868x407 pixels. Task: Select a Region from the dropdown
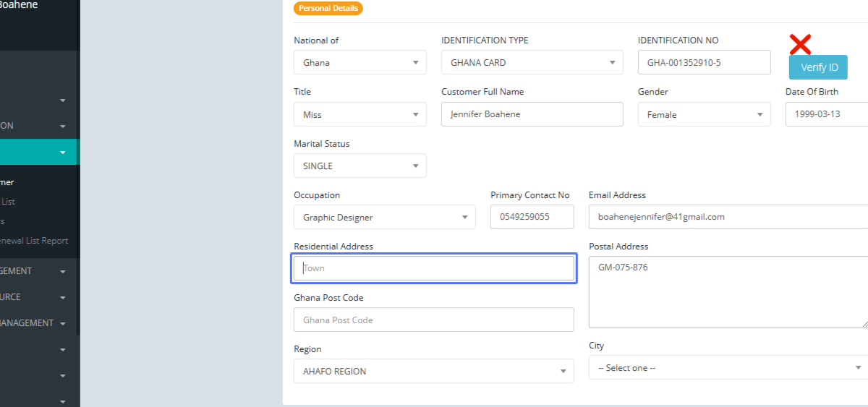pos(433,372)
